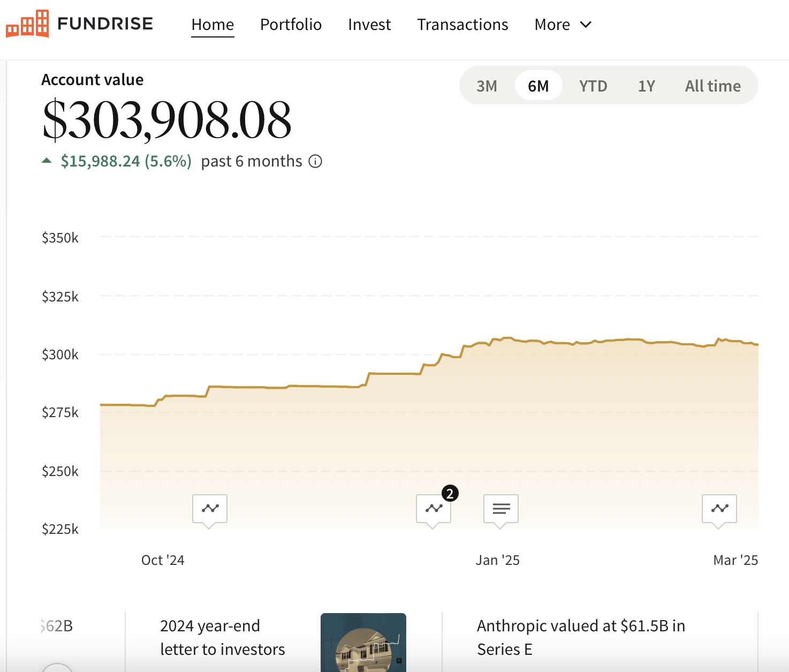Click the $325k axis label
The width and height of the screenshot is (789, 672).
(60, 297)
